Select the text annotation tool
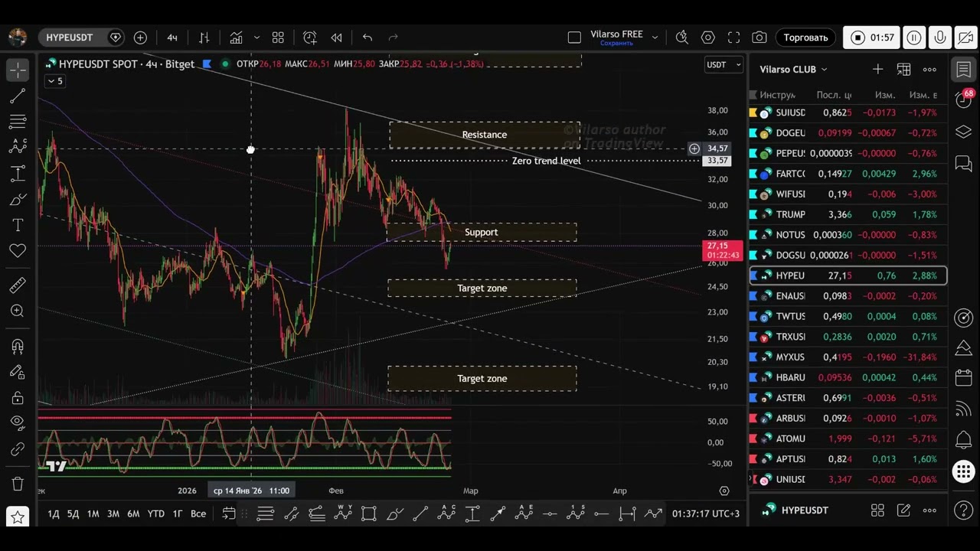Screen dimensions: 980x551 (18, 225)
